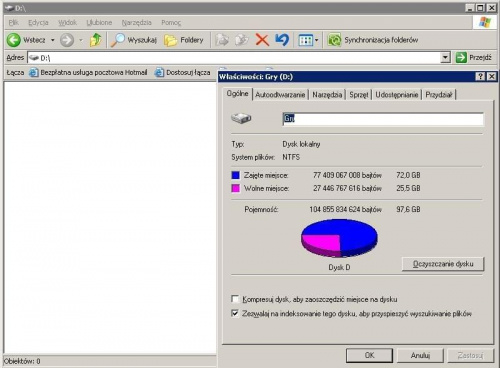The width and height of the screenshot is (500, 368).
Task: Open the Wstecz history dropdown arrow
Action: [53, 40]
